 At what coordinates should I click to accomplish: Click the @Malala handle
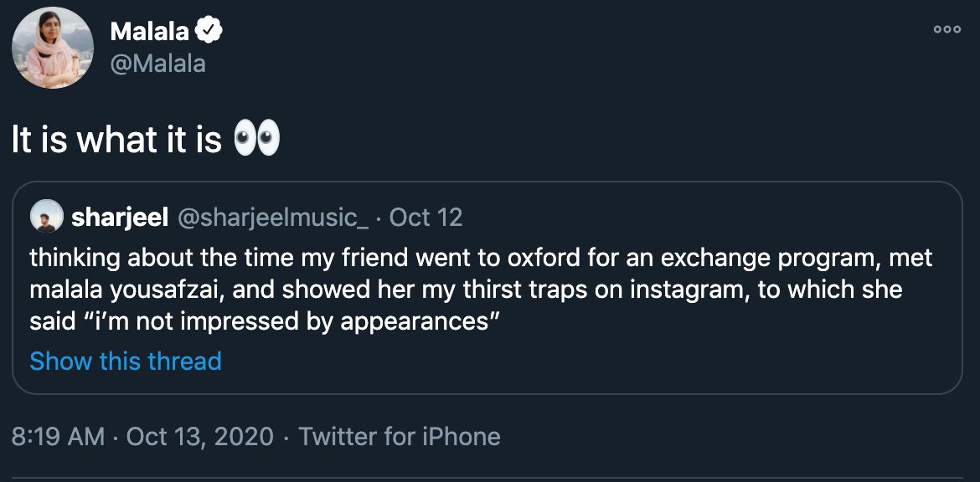click(157, 64)
